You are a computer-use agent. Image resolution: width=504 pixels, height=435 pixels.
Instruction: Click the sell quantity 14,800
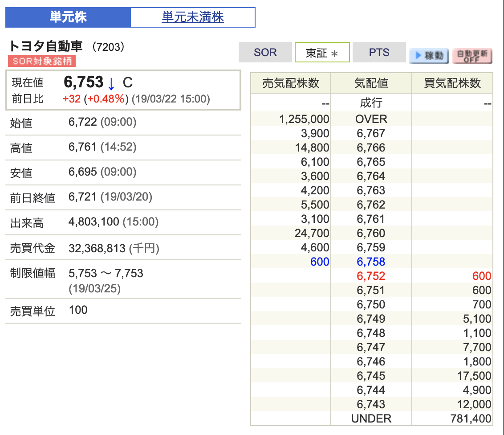coord(312,148)
